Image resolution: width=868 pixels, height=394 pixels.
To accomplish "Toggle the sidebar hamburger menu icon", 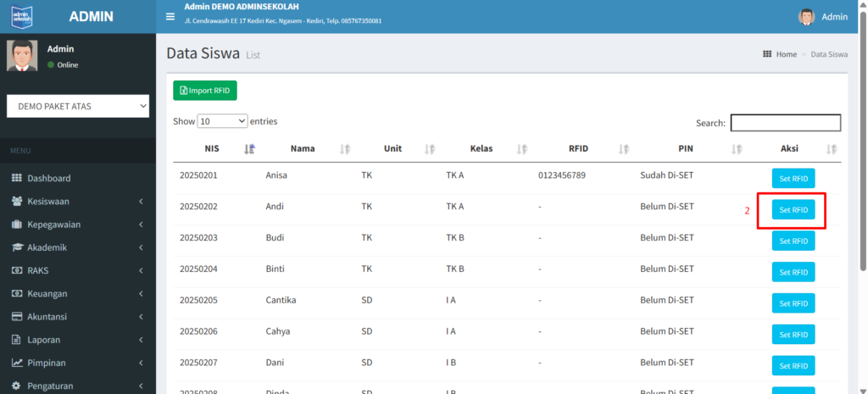I will [x=170, y=16].
